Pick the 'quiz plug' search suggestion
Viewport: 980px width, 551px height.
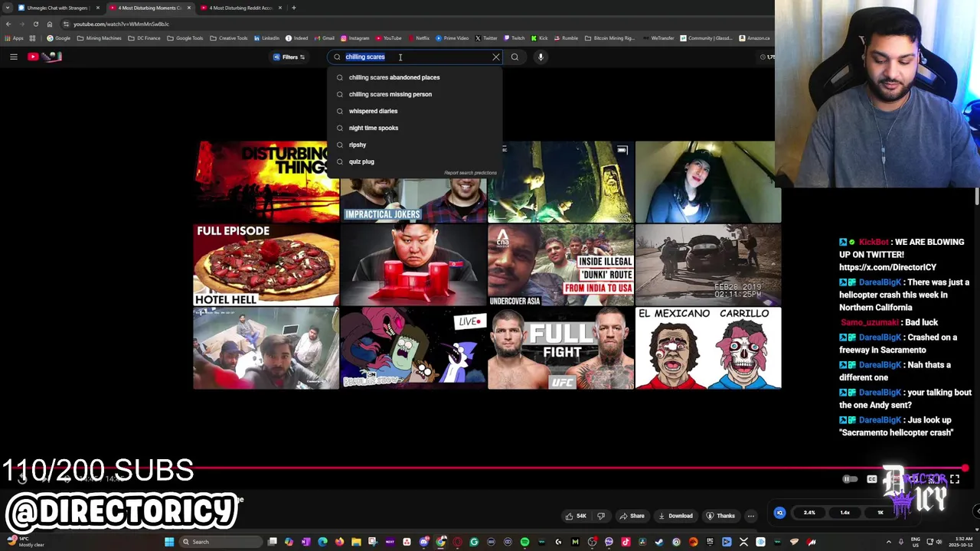tap(415, 161)
